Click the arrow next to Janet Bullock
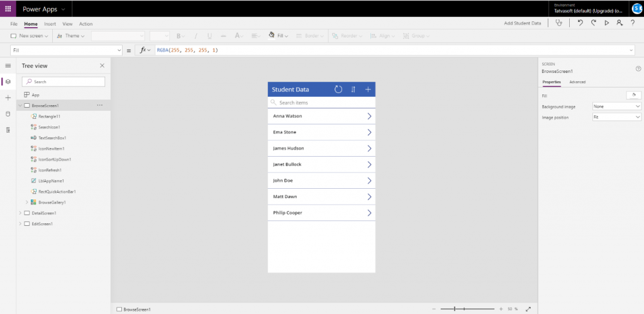Screen dimensions: 644x314 click(369, 164)
